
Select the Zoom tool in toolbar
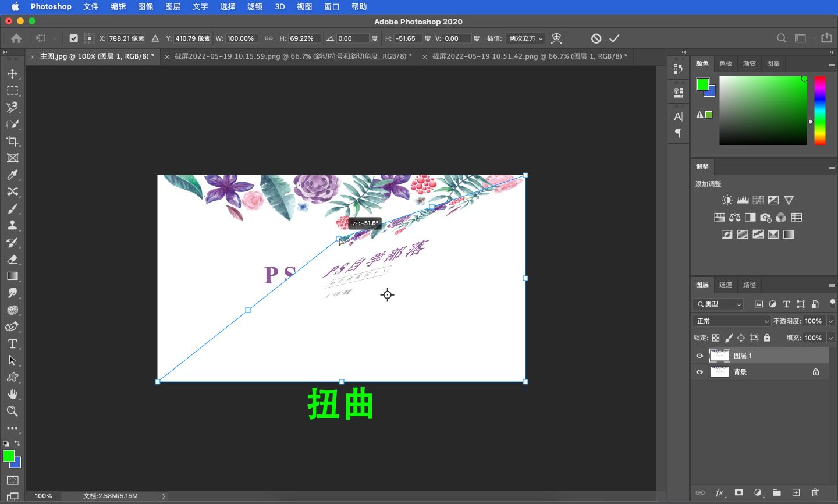[12, 411]
